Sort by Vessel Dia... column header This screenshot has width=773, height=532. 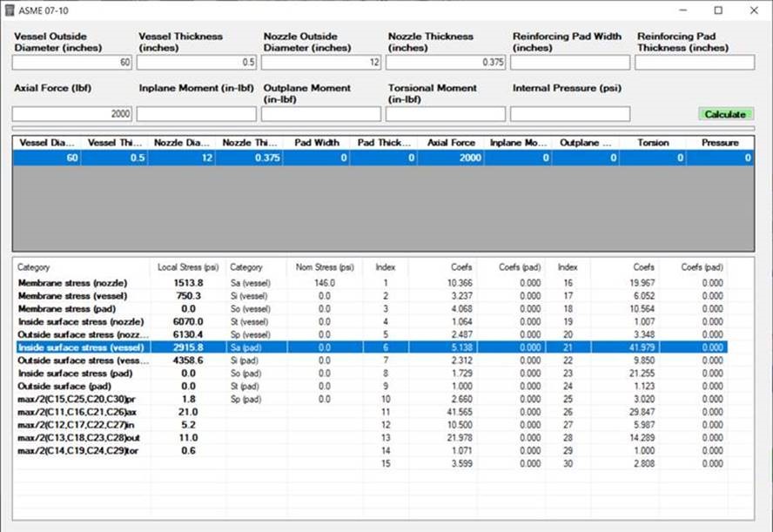[x=47, y=143]
